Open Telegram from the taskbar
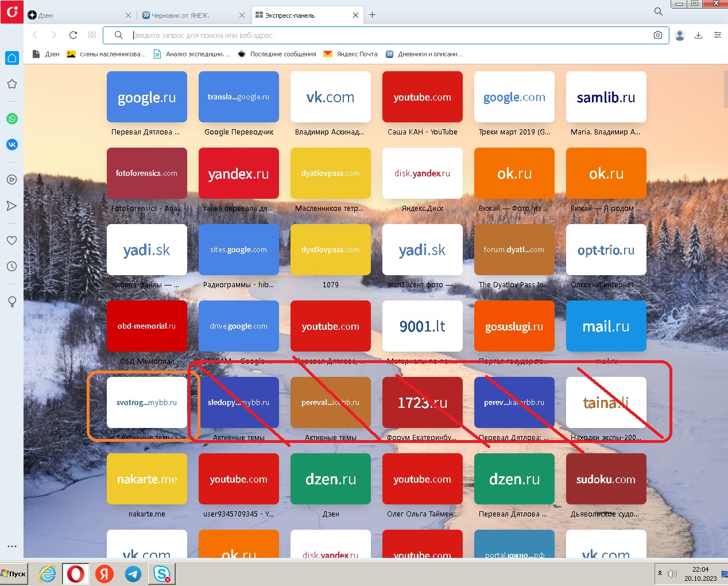The image size is (728, 586). click(133, 573)
